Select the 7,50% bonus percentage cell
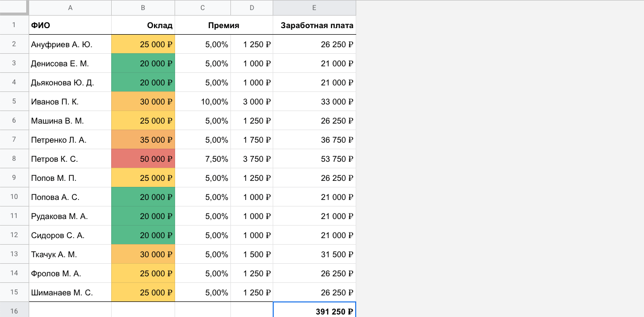Image resolution: width=644 pixels, height=317 pixels. pyautogui.click(x=203, y=159)
